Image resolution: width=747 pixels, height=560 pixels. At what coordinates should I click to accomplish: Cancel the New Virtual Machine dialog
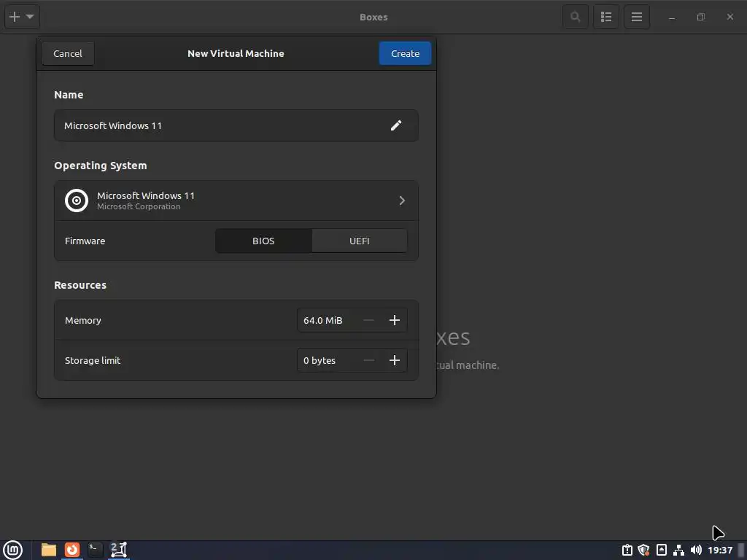[x=68, y=53]
